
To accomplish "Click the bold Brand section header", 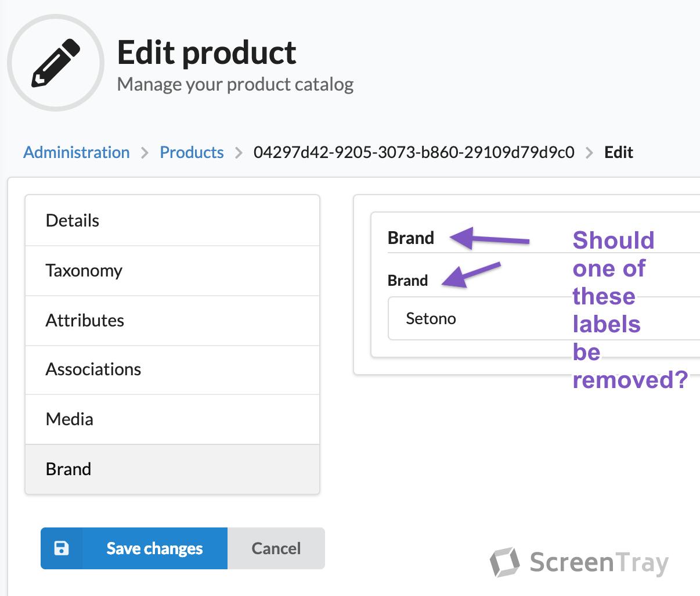I will point(411,238).
